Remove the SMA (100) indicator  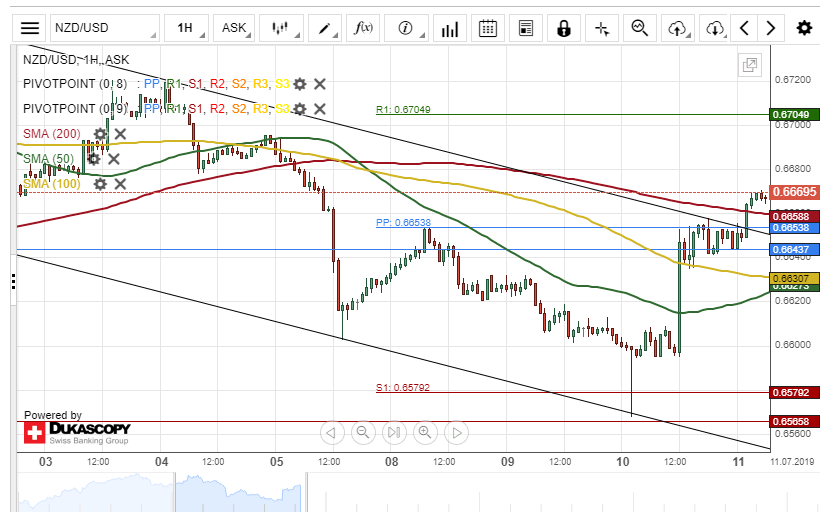pos(120,184)
